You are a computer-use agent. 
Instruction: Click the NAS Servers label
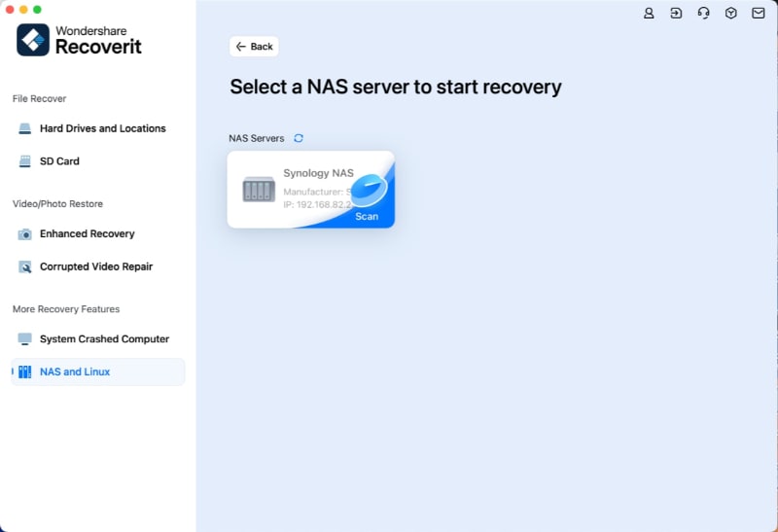point(257,138)
